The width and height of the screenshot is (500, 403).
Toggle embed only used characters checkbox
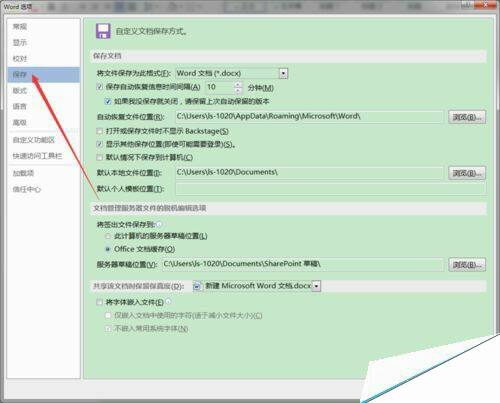108,315
